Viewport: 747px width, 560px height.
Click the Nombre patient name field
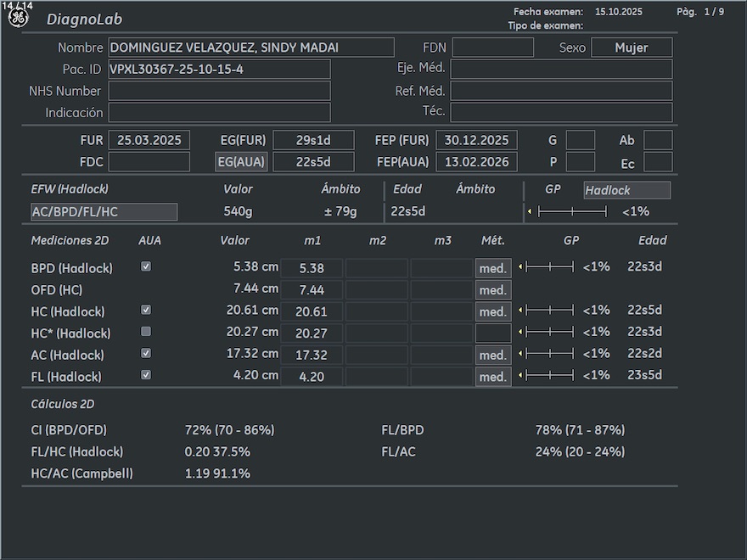(251, 48)
